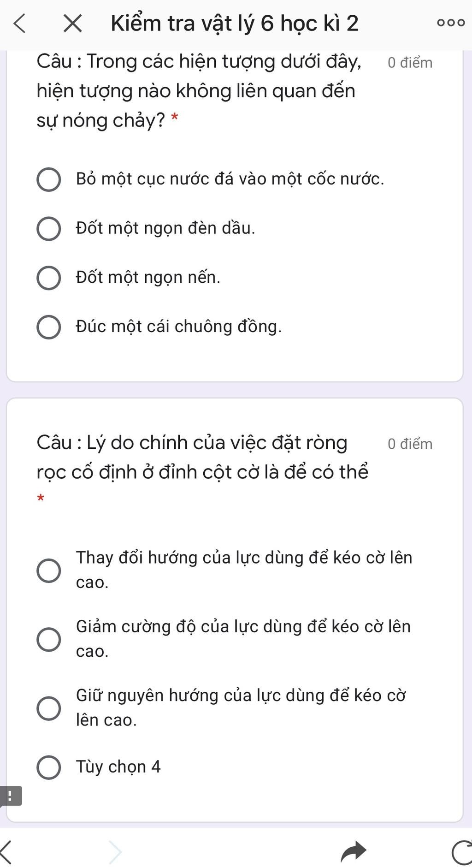Viewport: 472px width, 868px height.
Task: Tap the question about "ròng rọc cố định"
Action: point(202,457)
